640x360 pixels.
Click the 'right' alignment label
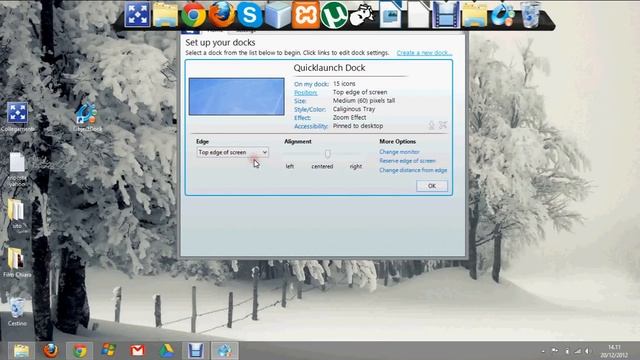(356, 167)
